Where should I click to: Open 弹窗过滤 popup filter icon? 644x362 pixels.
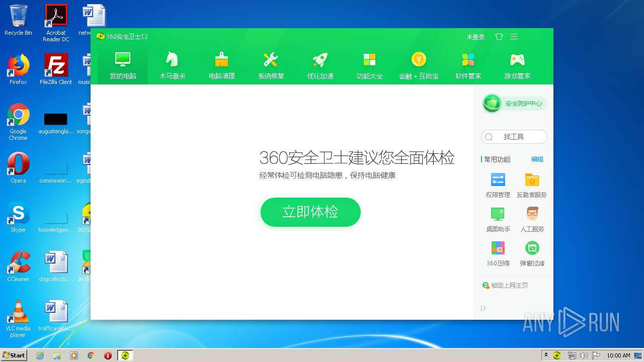point(532,253)
